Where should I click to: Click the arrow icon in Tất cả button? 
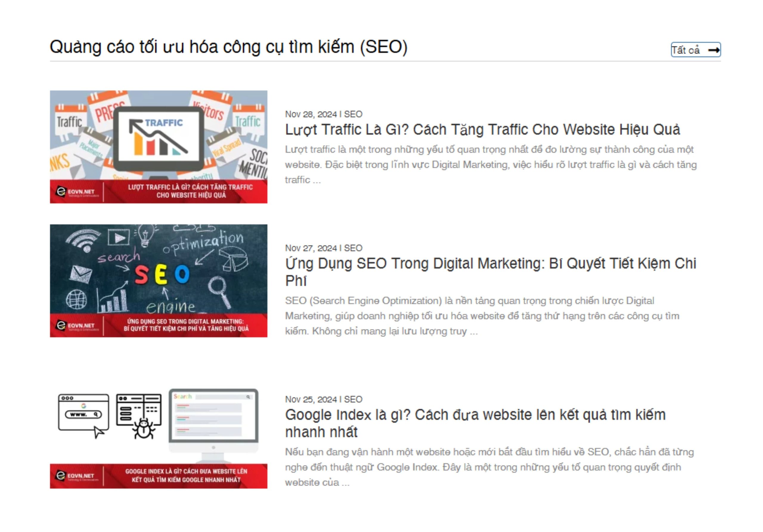[714, 50]
